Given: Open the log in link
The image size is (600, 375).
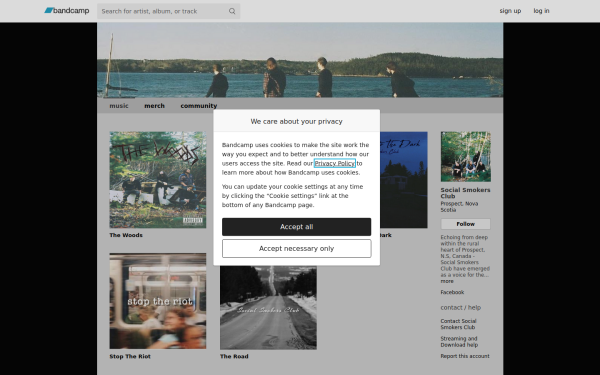Looking at the screenshot, I should click(541, 11).
